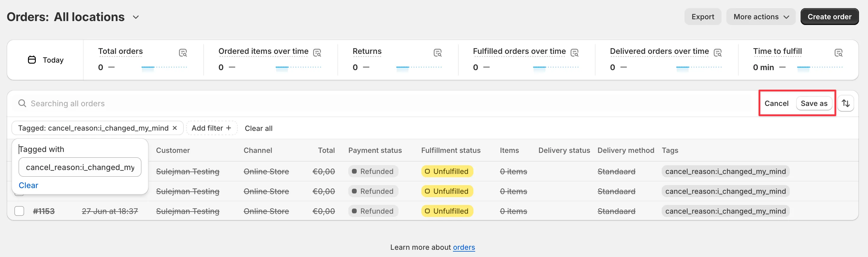Click the sort orders arrows icon
This screenshot has width=868, height=257.
tap(845, 103)
